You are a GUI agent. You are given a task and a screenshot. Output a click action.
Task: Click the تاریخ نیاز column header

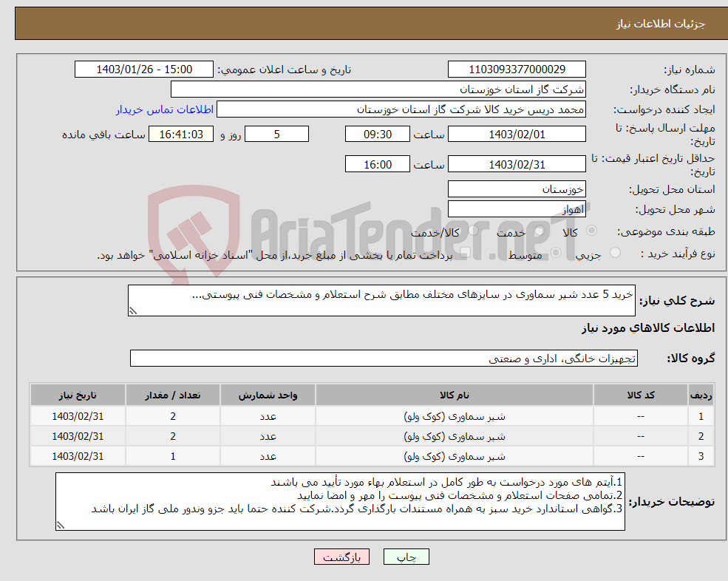78,395
